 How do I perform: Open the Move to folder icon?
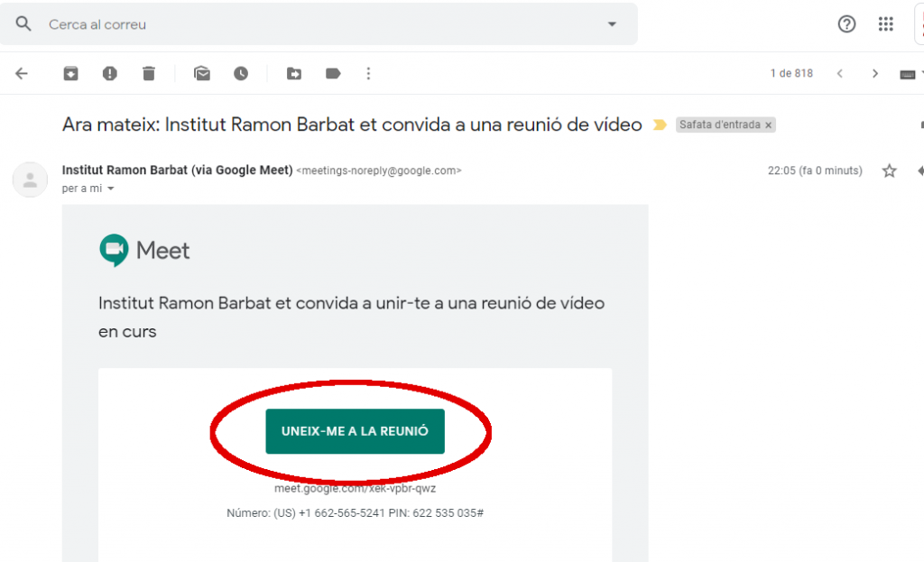(294, 74)
